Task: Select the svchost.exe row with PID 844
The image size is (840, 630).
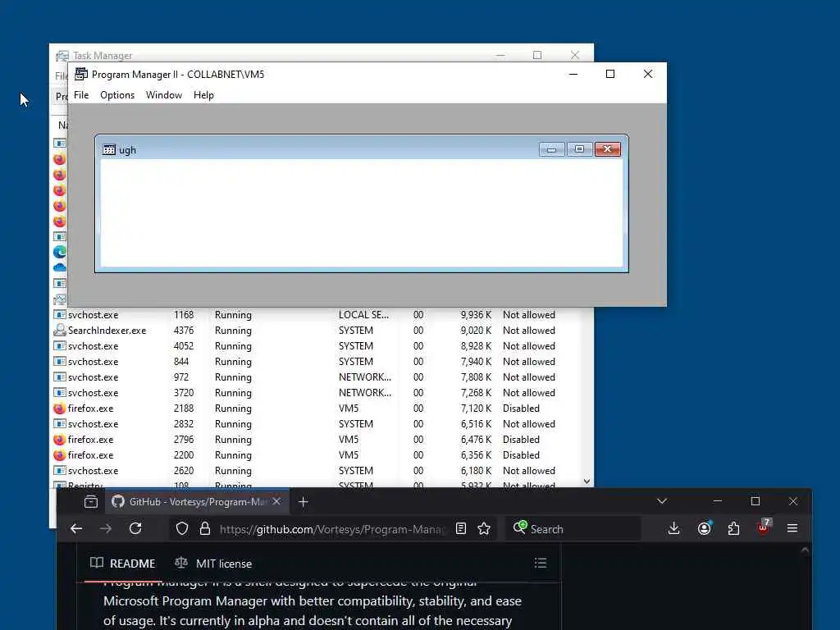Action: pos(316,362)
